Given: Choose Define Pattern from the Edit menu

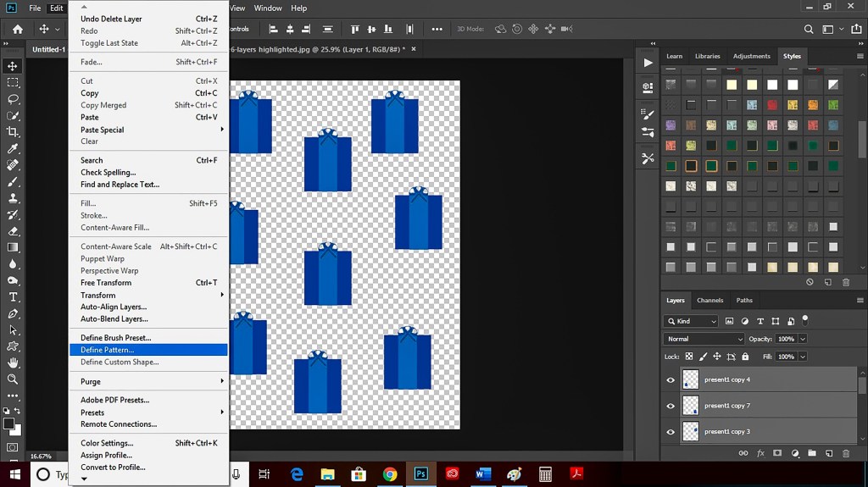Looking at the screenshot, I should [x=107, y=350].
